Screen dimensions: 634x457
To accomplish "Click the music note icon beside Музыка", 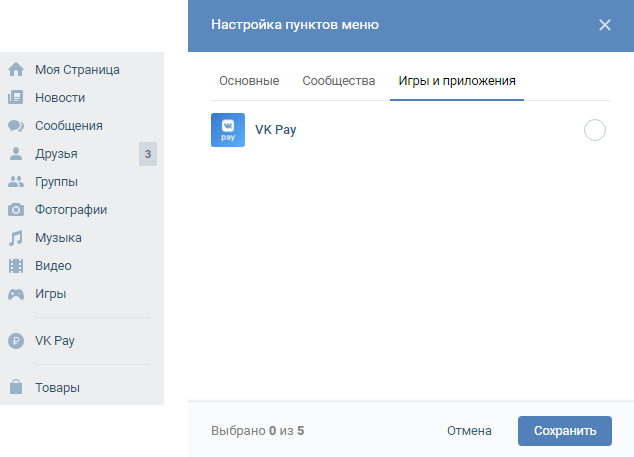I will pos(16,238).
